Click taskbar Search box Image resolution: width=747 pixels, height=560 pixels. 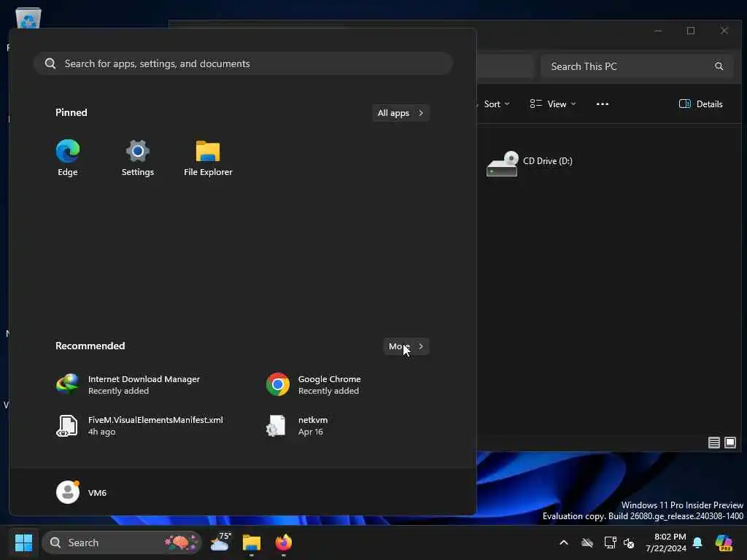[122, 542]
